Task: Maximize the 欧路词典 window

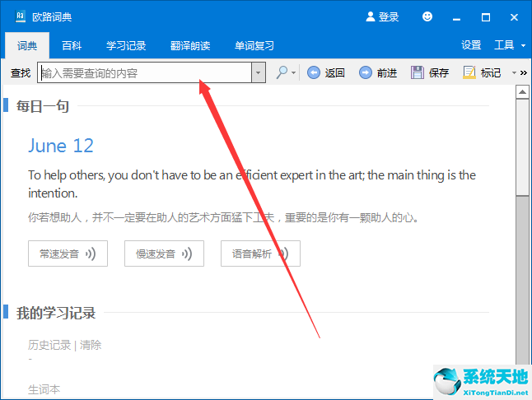Action: tap(486, 17)
